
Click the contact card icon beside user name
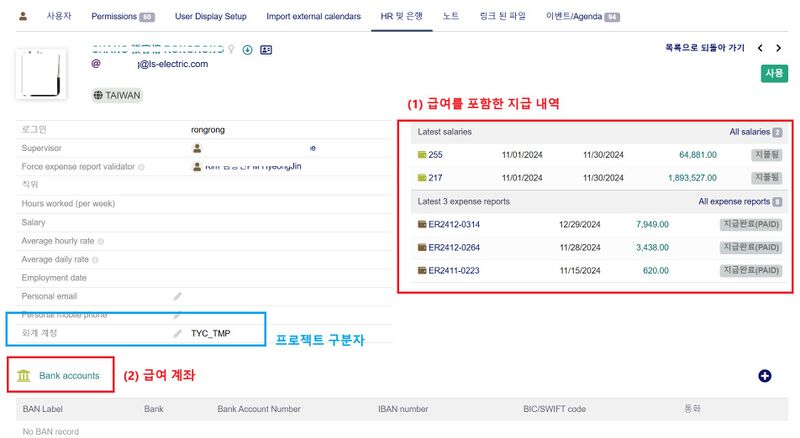[x=266, y=49]
